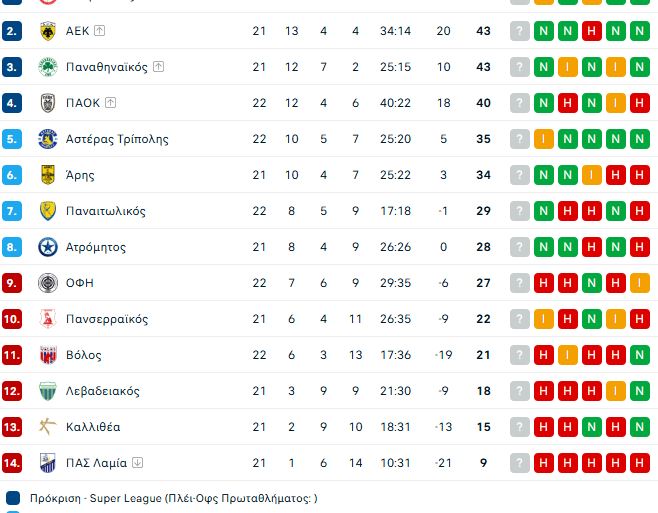The height and width of the screenshot is (513, 658).
Task: Click the promotion arrow icon beside AEK
Action: 100,31
